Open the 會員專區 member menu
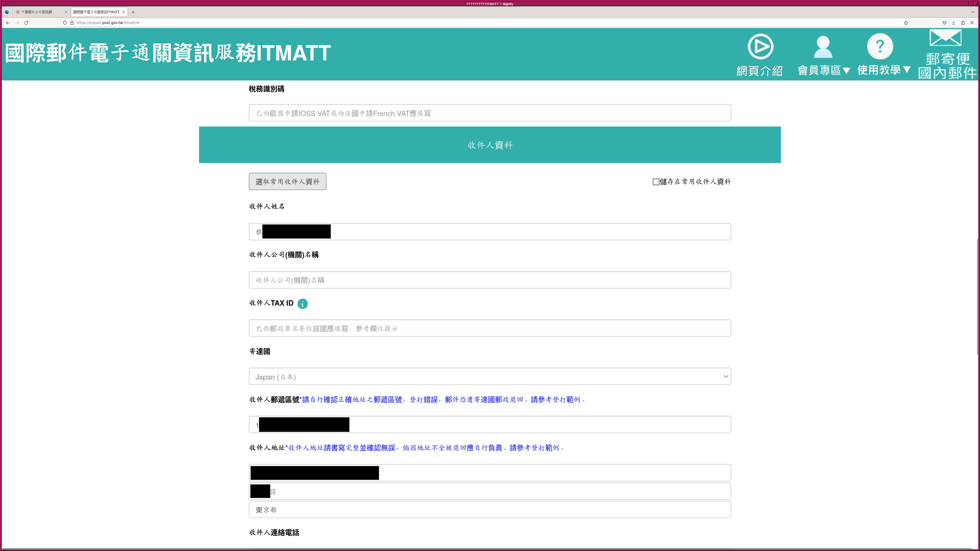This screenshot has height=551, width=980. pos(823,70)
